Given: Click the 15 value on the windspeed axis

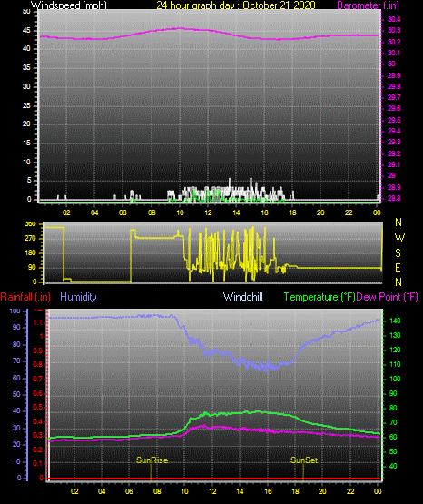Looking at the screenshot, I should point(26,143).
